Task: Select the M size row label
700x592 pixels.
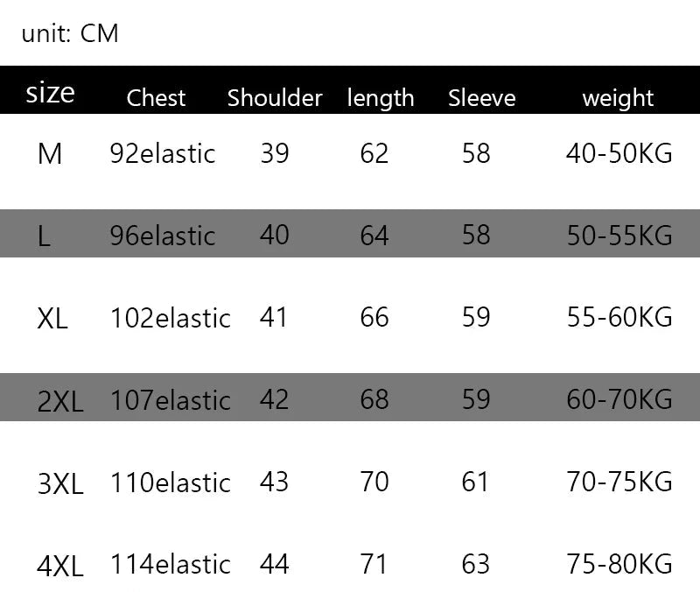Action: [50, 154]
